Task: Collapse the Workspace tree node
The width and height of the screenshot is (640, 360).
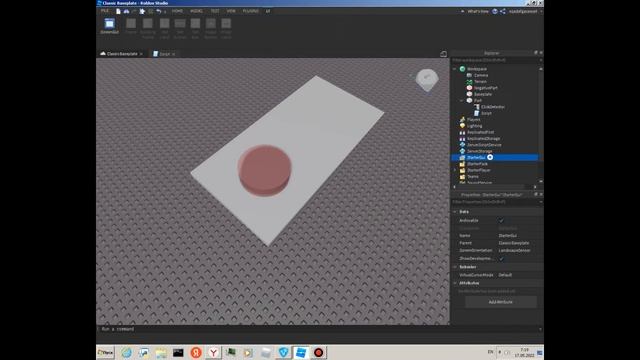Action: point(455,69)
